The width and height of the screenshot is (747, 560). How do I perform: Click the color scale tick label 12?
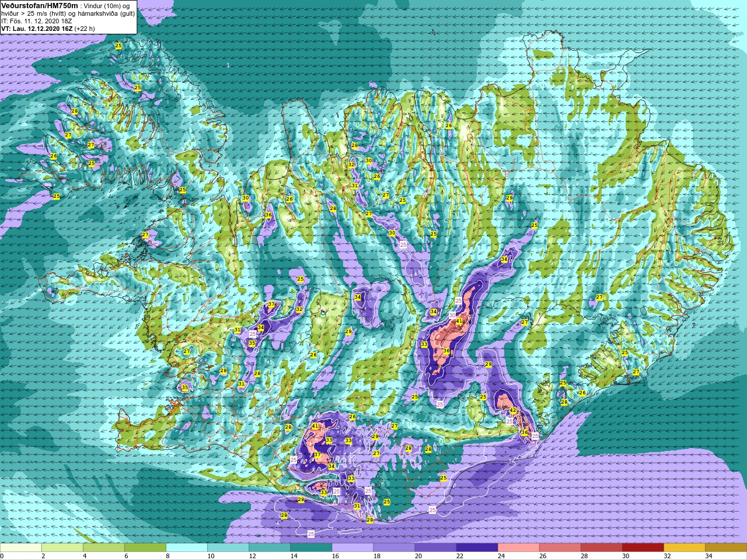tap(252, 556)
